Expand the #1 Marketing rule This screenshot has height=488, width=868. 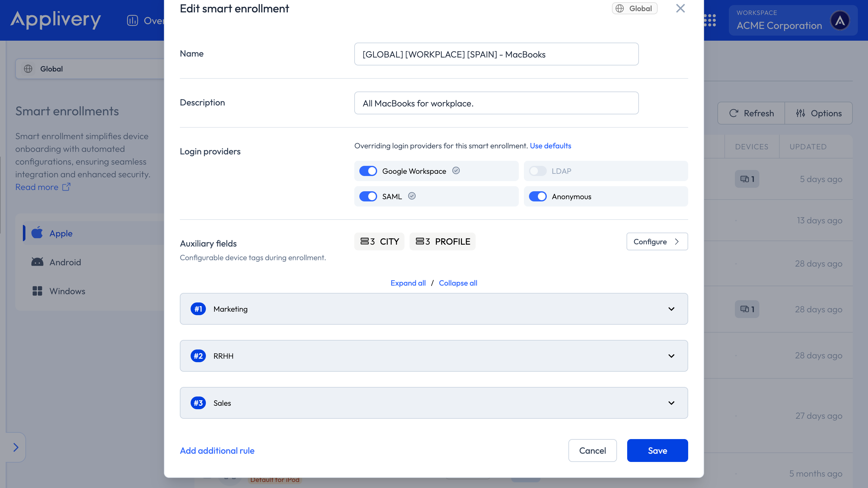tap(671, 309)
